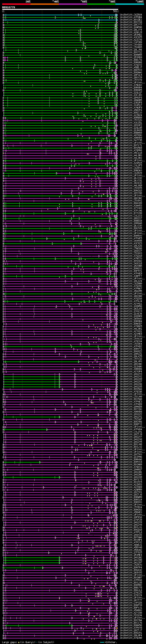
Task: Select label UniRef100_B9T171
Action: tap(131, 145)
